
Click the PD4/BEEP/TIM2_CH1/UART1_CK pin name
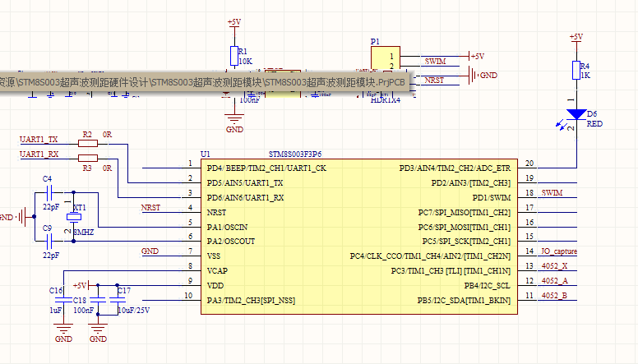(266, 168)
